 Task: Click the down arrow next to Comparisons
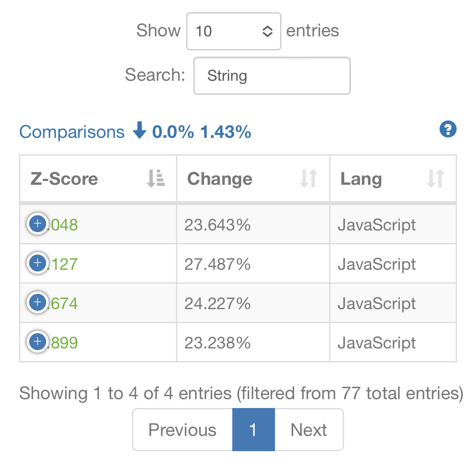tap(140, 131)
